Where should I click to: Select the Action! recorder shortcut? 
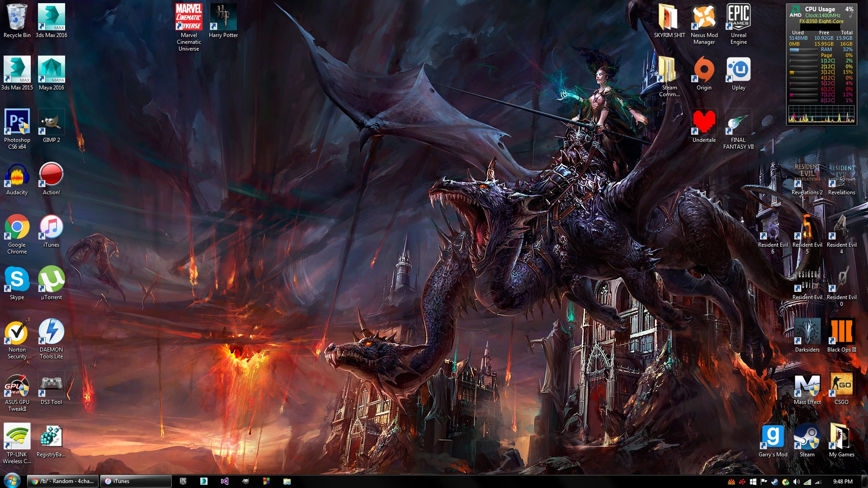coord(52,178)
